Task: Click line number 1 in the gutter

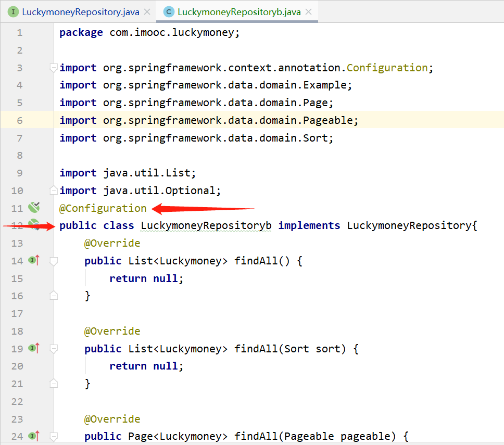Action: pyautogui.click(x=20, y=33)
